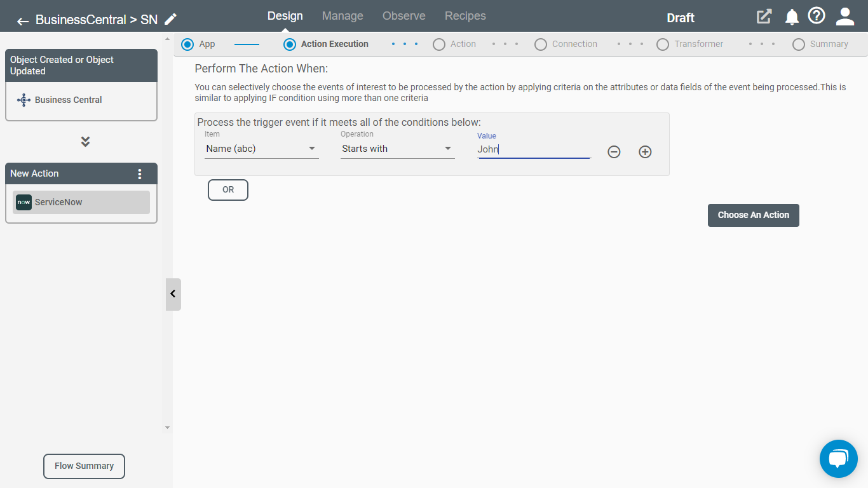
Task: Open user profile icon
Action: click(845, 17)
